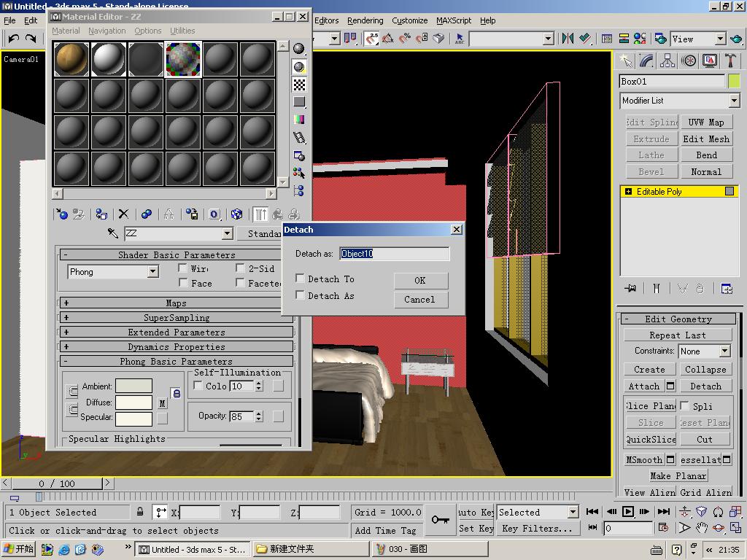Click Reset Map X icon

click(x=123, y=214)
